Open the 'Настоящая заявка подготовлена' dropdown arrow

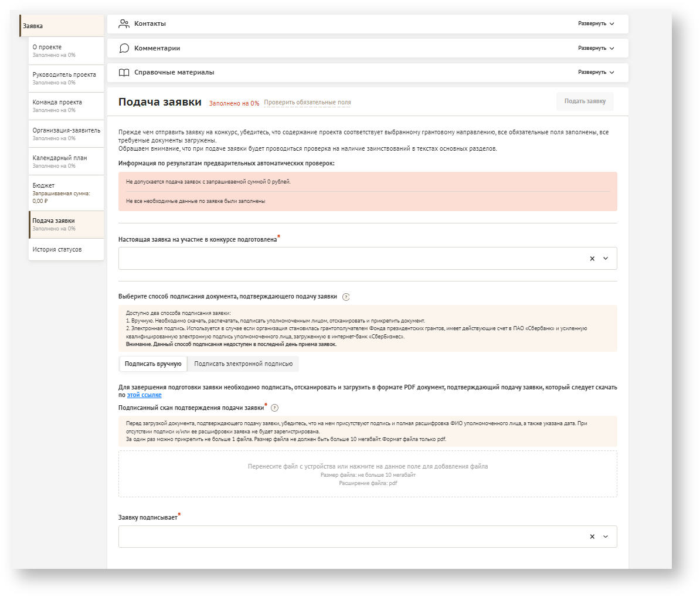pos(606,259)
